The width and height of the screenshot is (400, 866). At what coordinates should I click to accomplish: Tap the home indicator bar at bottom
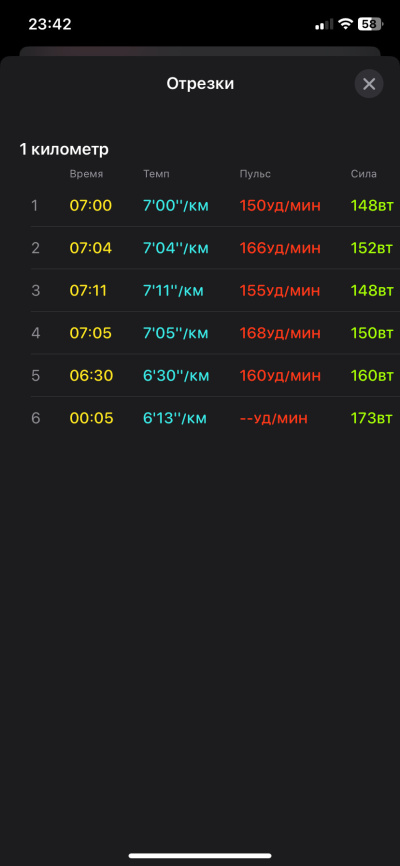[200, 856]
